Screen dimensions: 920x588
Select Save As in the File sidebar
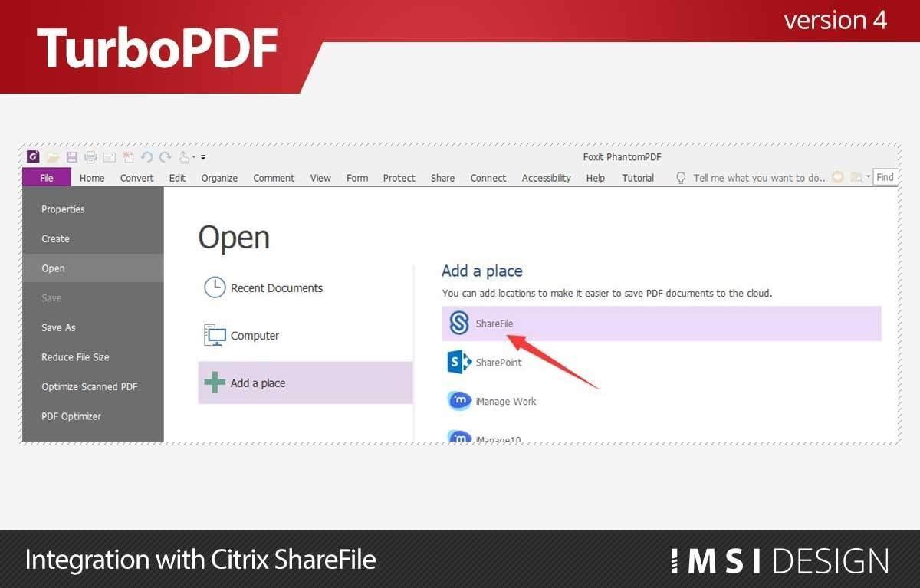tap(58, 327)
